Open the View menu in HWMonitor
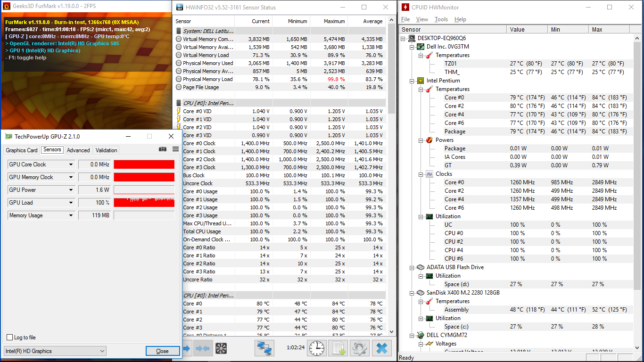Screen dimensions: 644x362 pyautogui.click(x=422, y=19)
